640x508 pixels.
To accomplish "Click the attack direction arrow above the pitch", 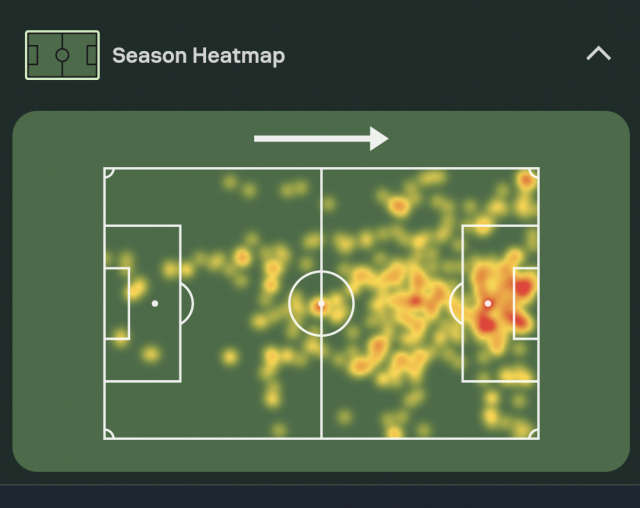I will [321, 139].
